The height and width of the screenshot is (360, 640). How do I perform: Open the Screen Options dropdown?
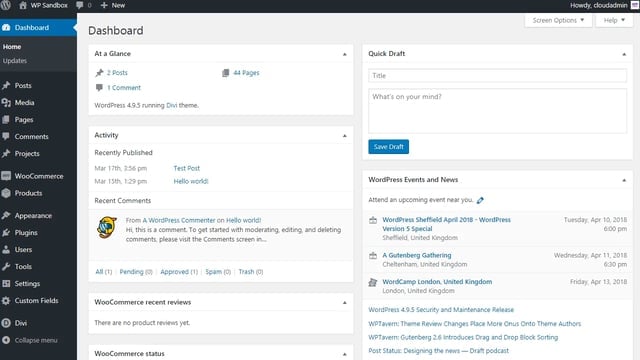pos(558,20)
